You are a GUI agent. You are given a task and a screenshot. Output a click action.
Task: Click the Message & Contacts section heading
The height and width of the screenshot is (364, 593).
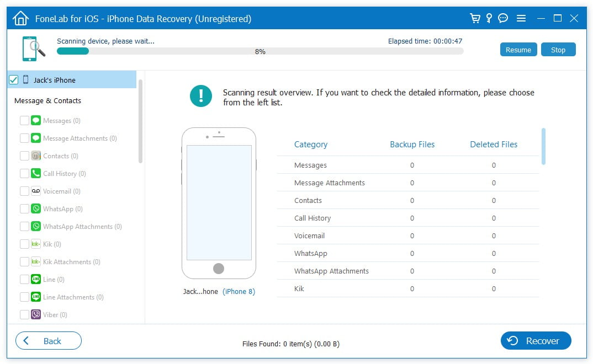coord(47,101)
